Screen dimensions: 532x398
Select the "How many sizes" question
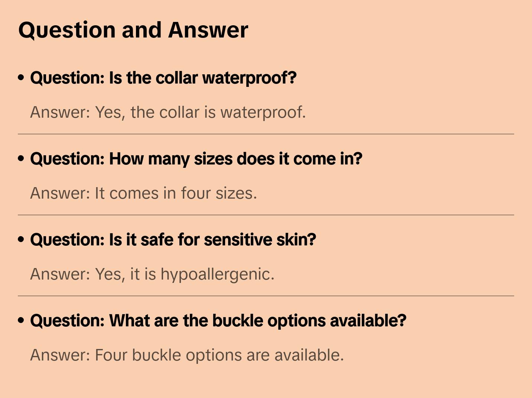coord(196,159)
